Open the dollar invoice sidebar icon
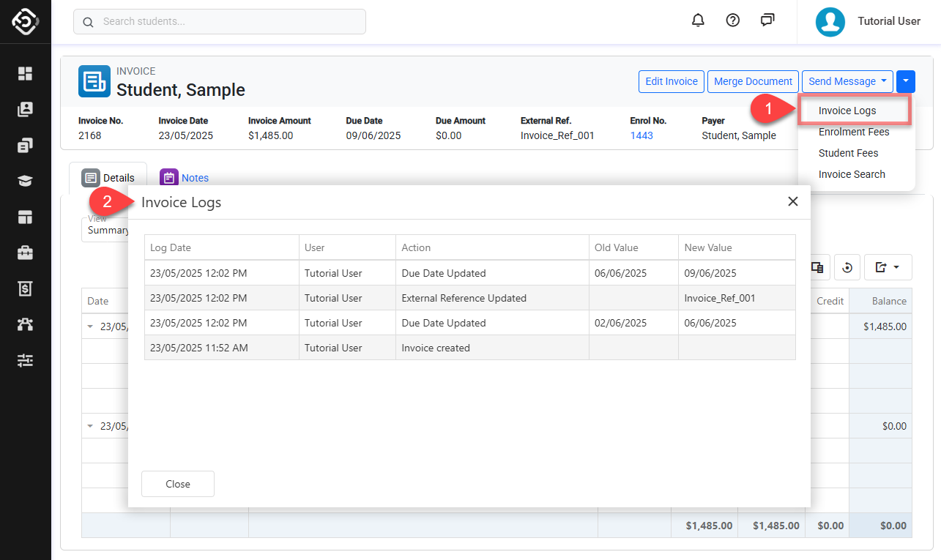The width and height of the screenshot is (941, 560). tap(26, 288)
